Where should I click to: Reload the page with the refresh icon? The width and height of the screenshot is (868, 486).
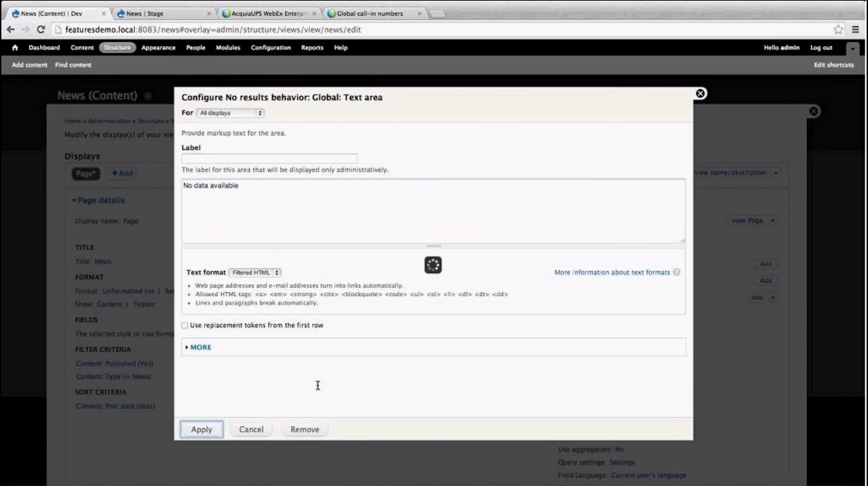41,29
